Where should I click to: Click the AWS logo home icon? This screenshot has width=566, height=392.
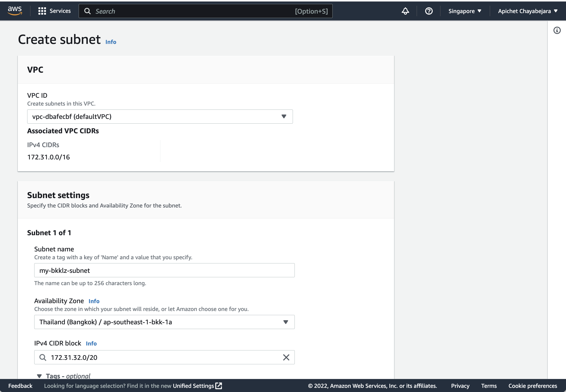(x=15, y=11)
